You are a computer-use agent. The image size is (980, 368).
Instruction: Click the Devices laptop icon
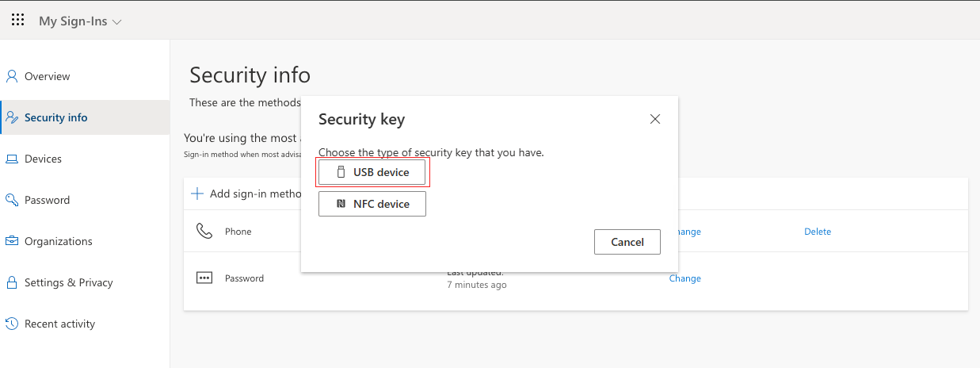pyautogui.click(x=12, y=159)
